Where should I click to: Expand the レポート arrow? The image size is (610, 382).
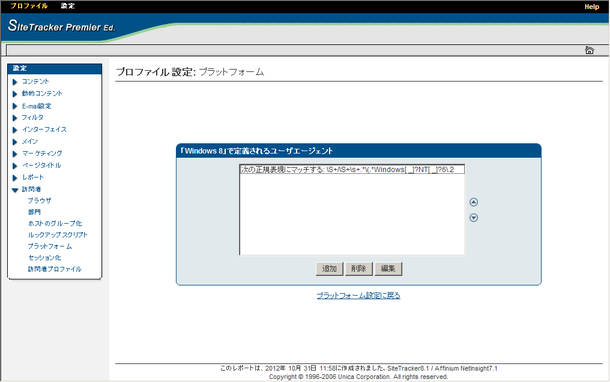[15, 178]
